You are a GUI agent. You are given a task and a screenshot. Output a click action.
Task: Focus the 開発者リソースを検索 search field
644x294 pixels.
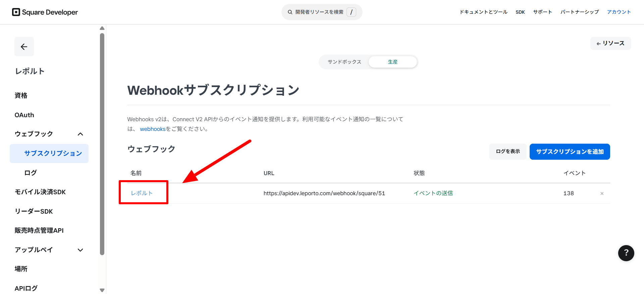click(x=322, y=12)
